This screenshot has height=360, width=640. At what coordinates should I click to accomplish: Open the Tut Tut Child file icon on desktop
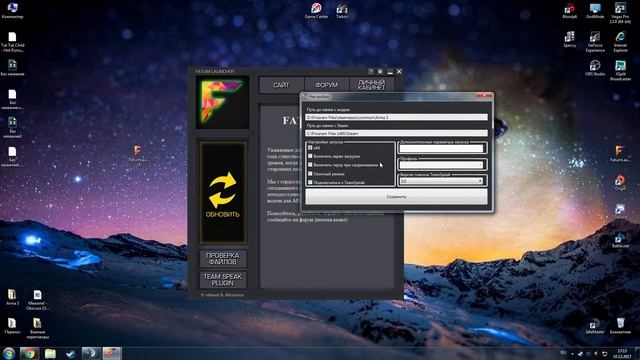pyautogui.click(x=12, y=42)
